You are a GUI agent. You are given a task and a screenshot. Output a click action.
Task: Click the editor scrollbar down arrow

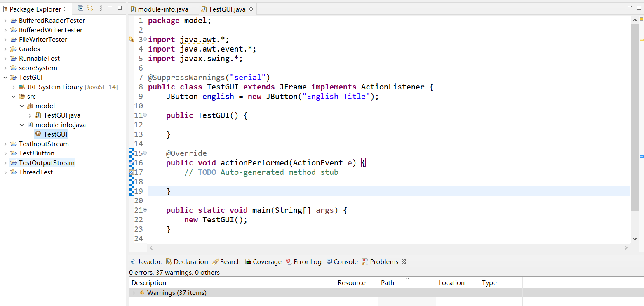point(635,238)
